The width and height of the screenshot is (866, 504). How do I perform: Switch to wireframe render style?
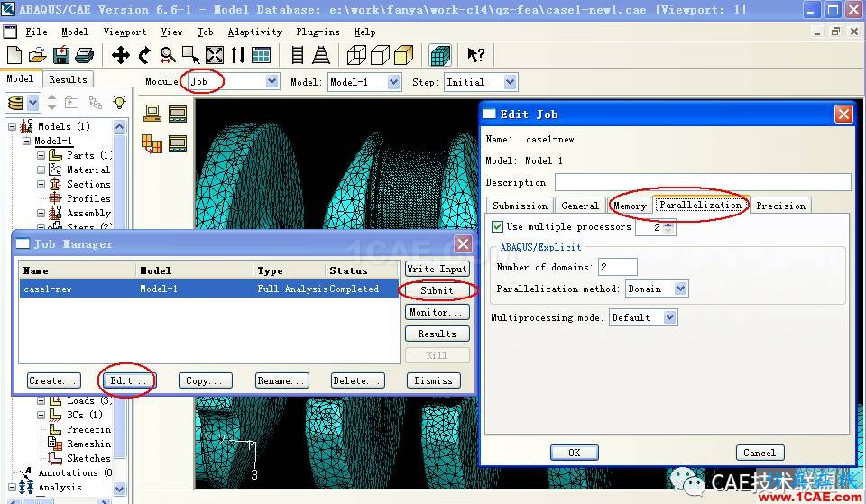[356, 55]
